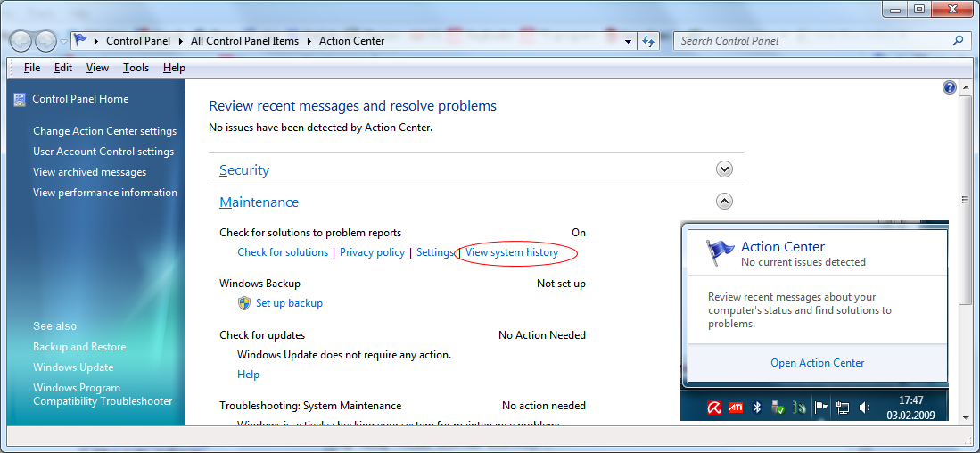Open the View menu
The width and height of the screenshot is (980, 453).
click(97, 68)
